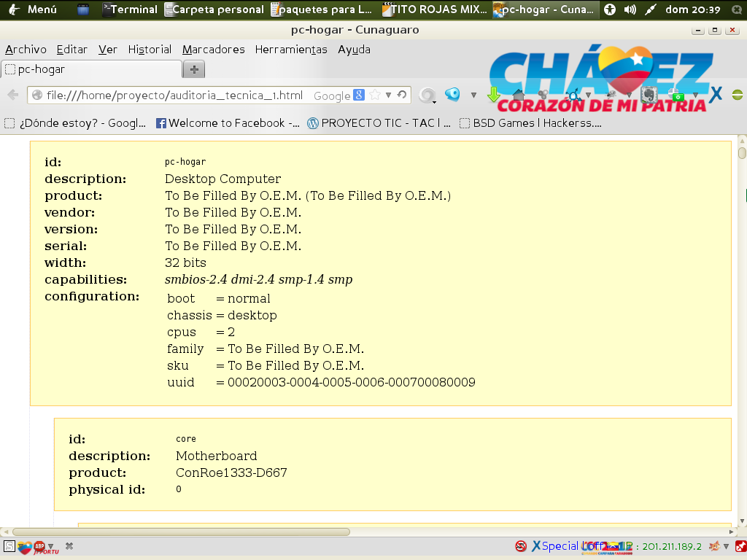This screenshot has width=747, height=560.
Task: Expand the address bar history dropdown arrow
Action: [389, 96]
